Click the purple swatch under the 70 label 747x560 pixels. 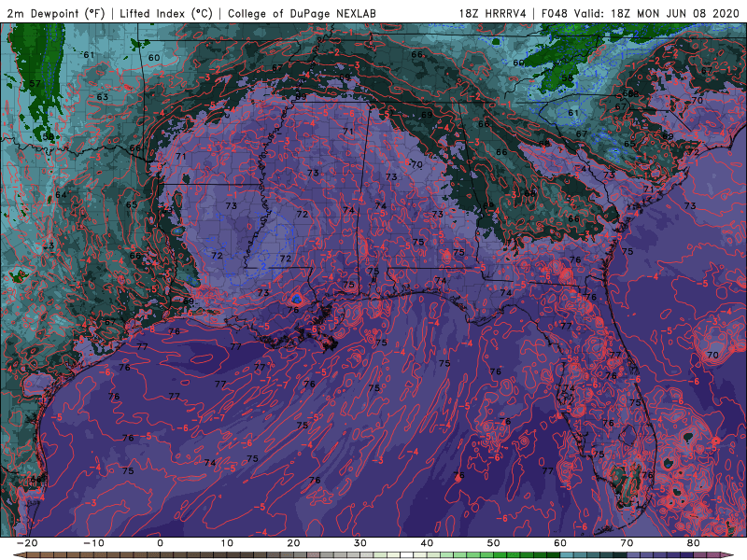pos(634,555)
